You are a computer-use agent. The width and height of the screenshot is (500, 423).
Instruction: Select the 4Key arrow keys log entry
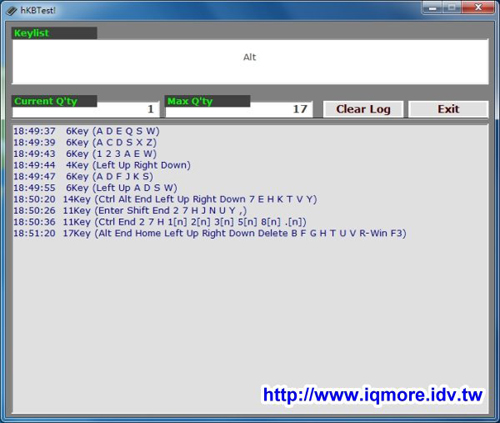(x=102, y=165)
